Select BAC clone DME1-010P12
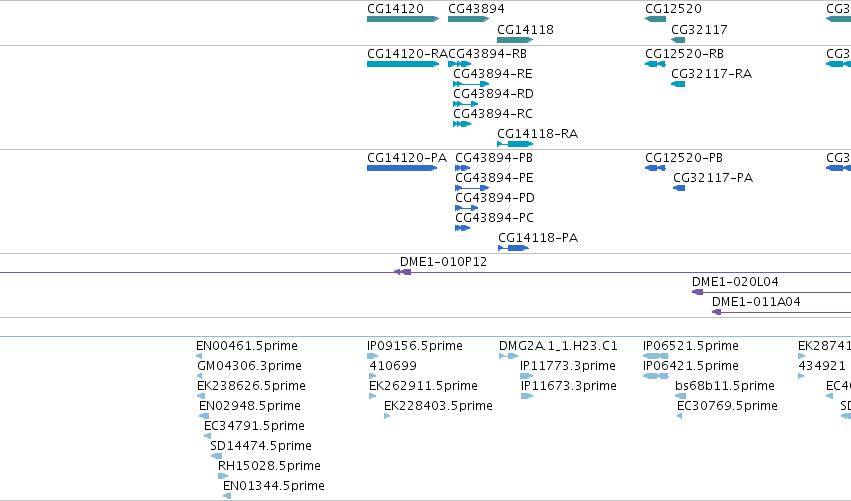Screen dimensions: 851x501 click(443, 262)
